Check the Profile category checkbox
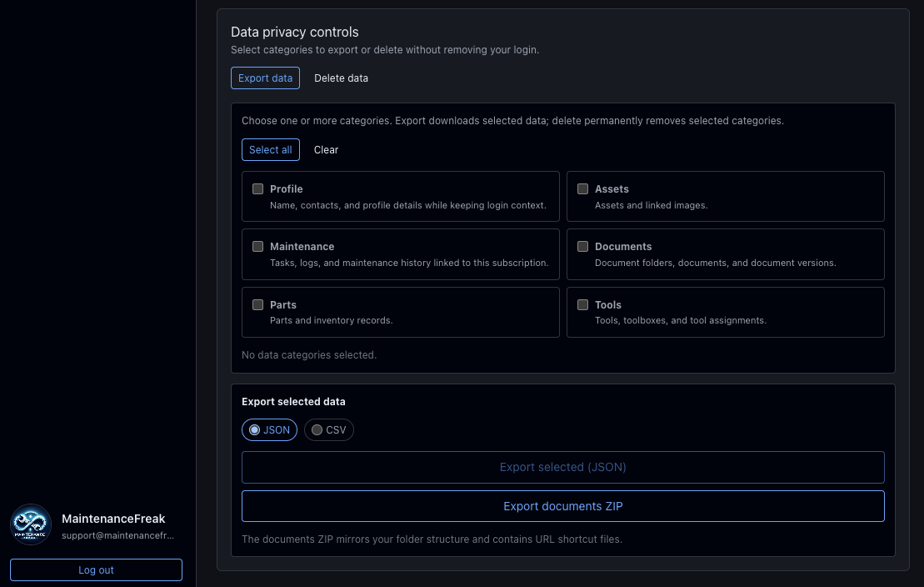Viewport: 924px width, 587px height. pos(257,188)
